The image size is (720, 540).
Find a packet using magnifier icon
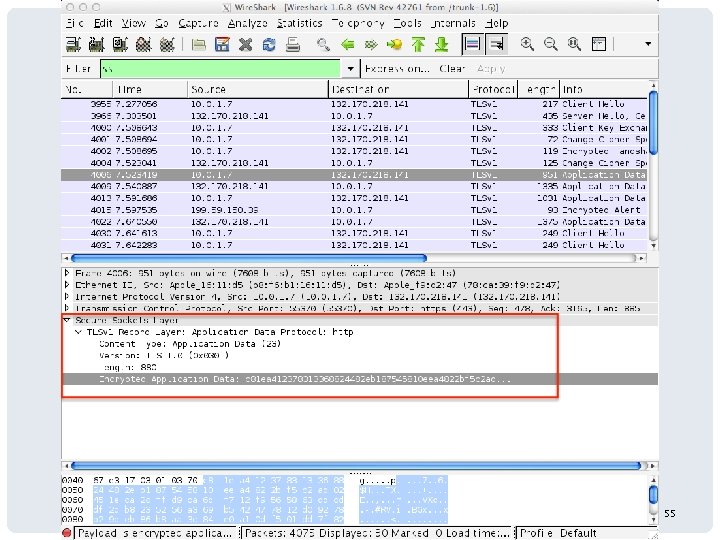click(323, 45)
